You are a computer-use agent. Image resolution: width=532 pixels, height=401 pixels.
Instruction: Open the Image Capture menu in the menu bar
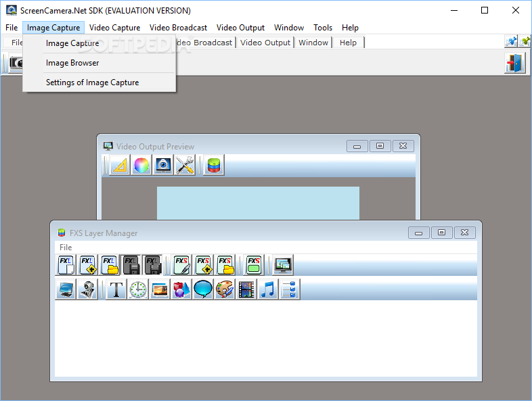point(53,28)
